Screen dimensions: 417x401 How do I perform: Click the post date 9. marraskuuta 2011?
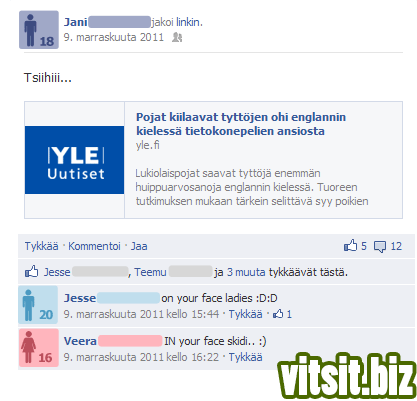click(x=114, y=37)
